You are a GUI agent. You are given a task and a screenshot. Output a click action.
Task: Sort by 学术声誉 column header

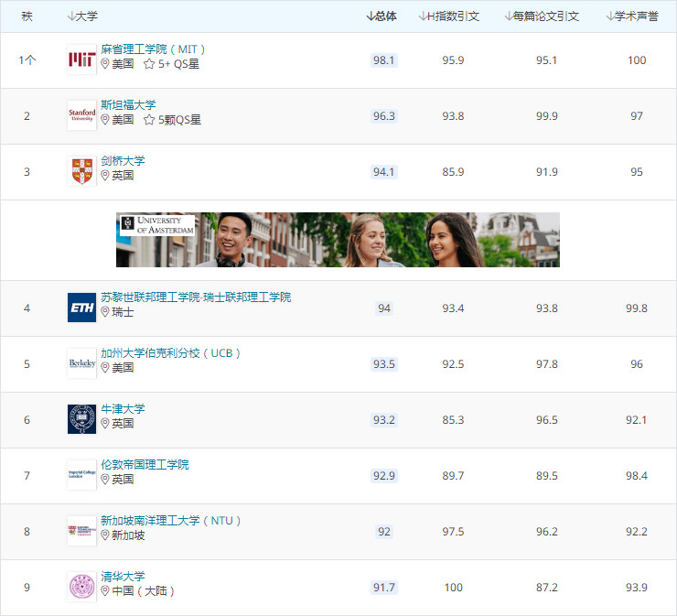tap(632, 16)
